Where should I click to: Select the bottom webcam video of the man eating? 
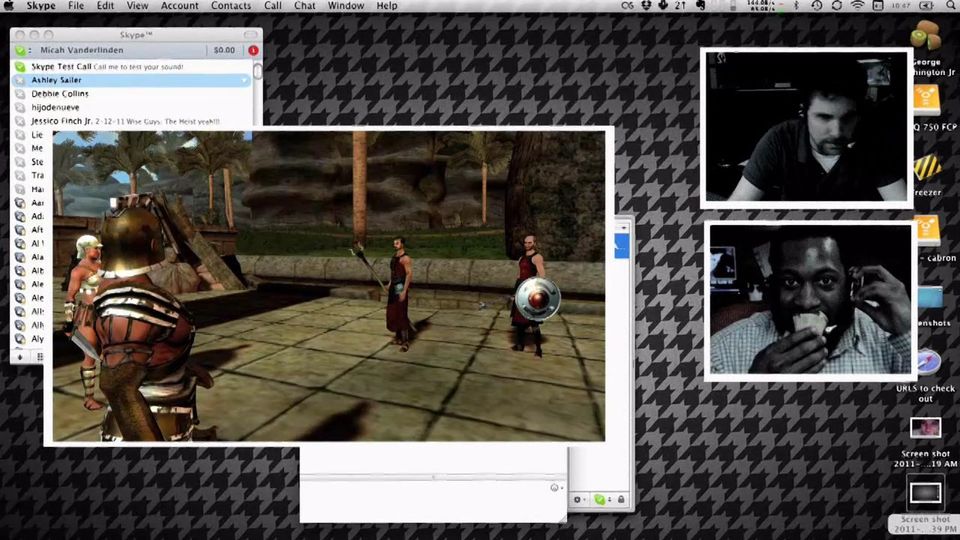click(811, 299)
